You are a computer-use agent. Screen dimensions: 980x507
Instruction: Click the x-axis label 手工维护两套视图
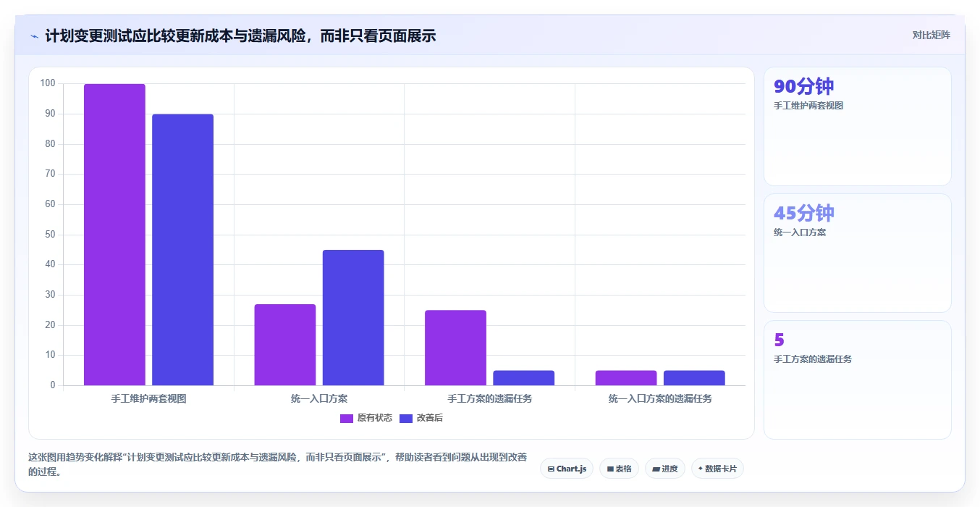click(148, 398)
